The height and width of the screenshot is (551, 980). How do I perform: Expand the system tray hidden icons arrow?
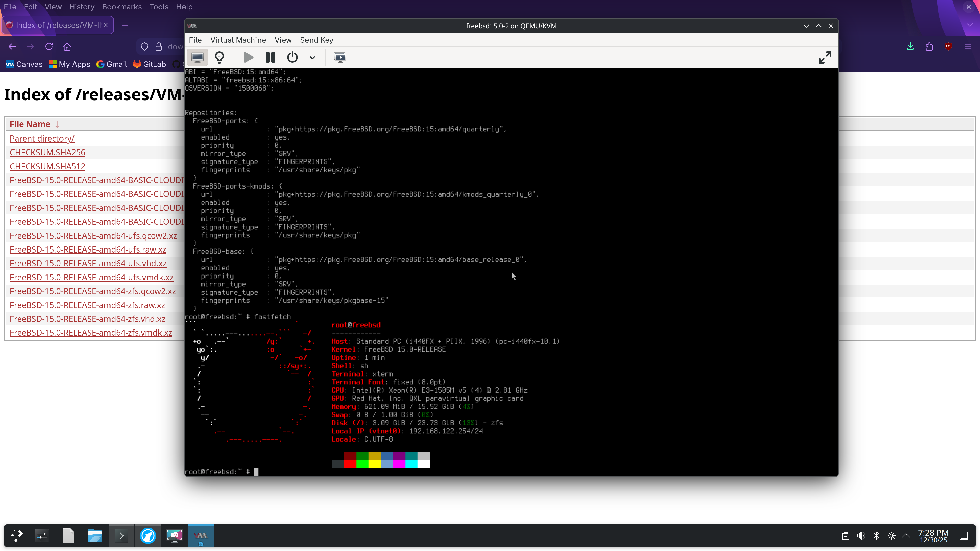tap(906, 536)
